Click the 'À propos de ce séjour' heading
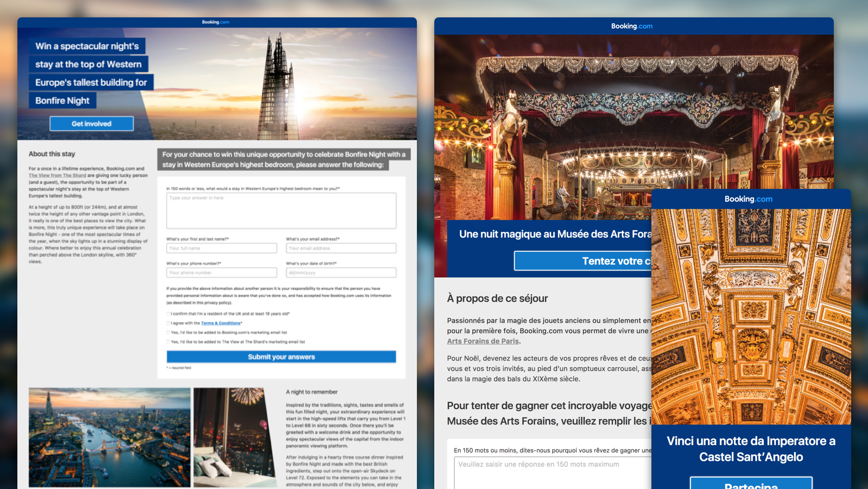 coord(497,299)
